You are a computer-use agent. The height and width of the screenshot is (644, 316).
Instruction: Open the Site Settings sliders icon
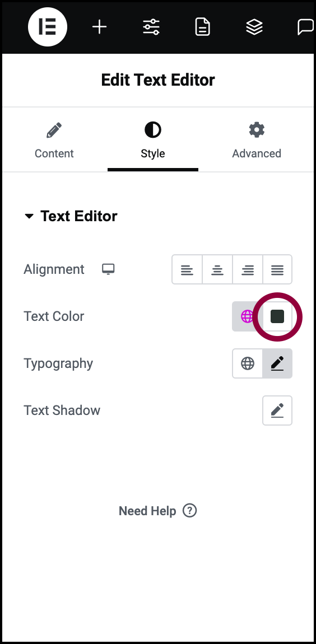click(151, 27)
